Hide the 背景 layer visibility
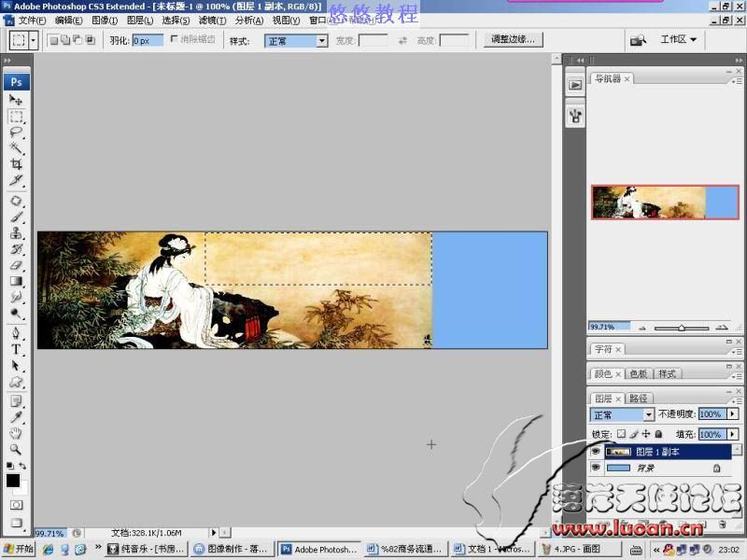747x560 pixels. pyautogui.click(x=596, y=468)
